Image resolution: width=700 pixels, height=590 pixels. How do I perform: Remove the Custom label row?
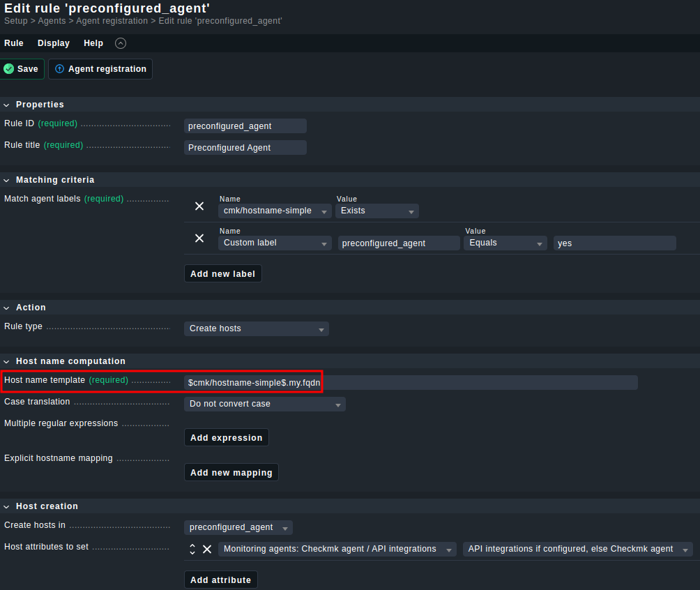pos(199,239)
